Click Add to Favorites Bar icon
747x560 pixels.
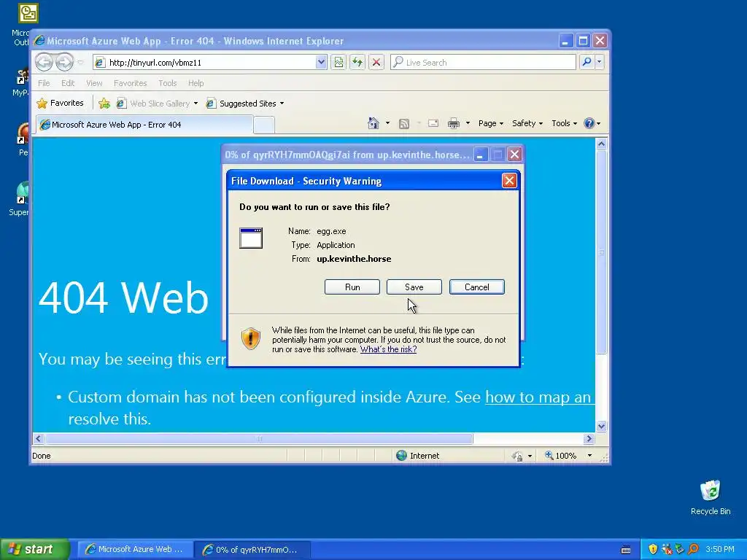104,104
